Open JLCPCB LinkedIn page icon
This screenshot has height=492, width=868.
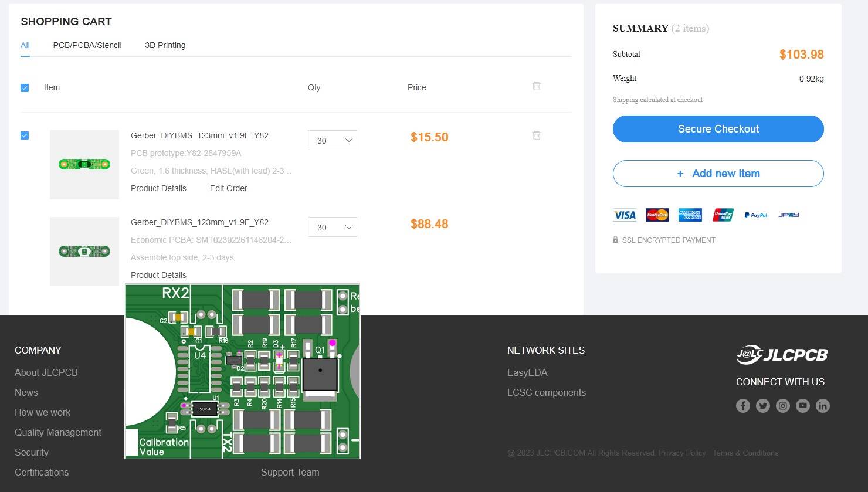822,406
